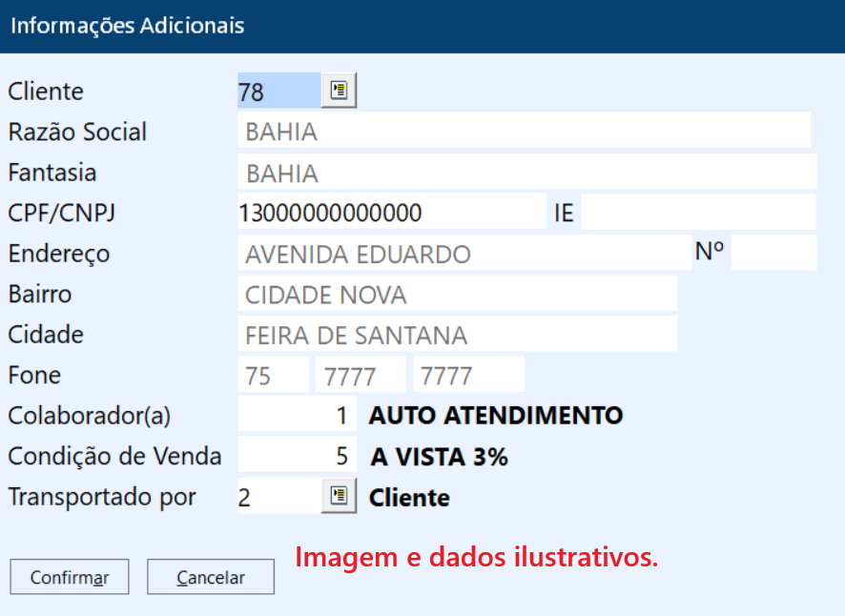Screen dimensions: 845x616
Task: Click the Bairro label
Action: pyautogui.click(x=39, y=294)
